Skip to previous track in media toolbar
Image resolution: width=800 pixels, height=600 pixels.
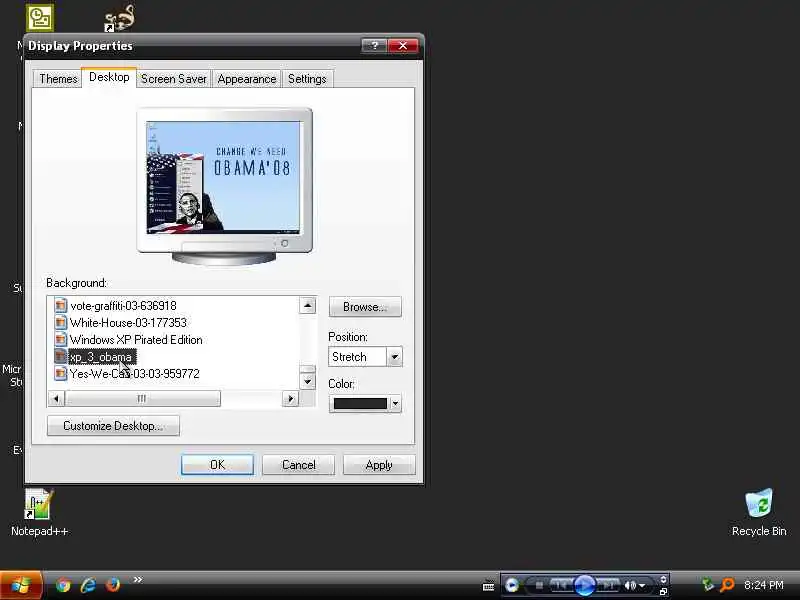(560, 585)
